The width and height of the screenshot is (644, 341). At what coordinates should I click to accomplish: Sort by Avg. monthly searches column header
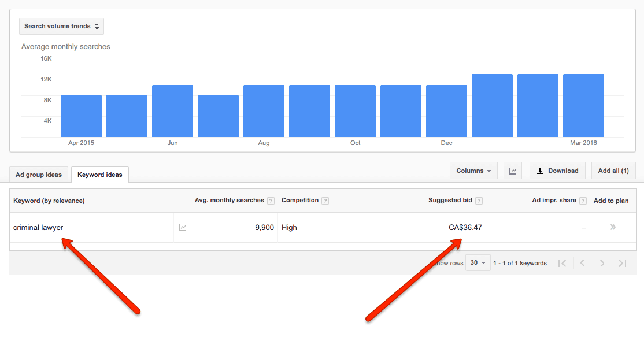click(229, 200)
